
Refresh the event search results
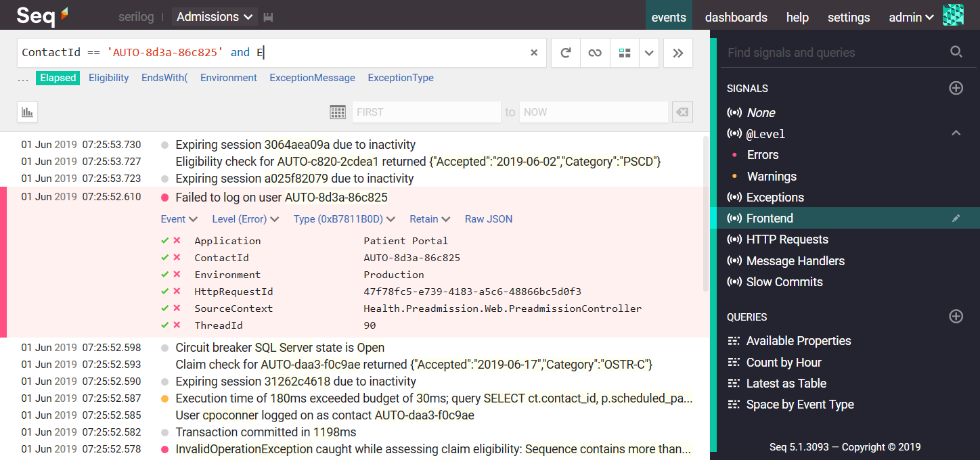565,52
